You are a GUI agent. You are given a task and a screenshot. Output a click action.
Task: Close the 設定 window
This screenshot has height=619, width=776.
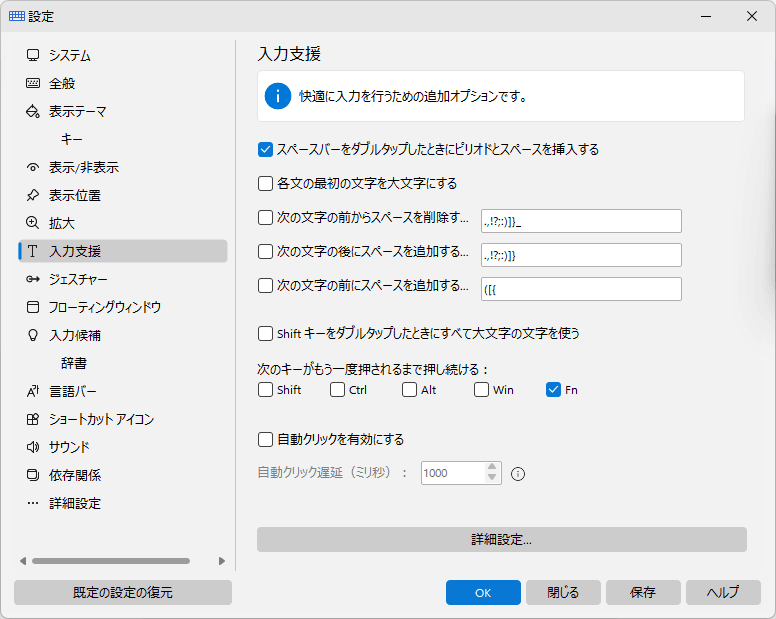pyautogui.click(x=752, y=16)
